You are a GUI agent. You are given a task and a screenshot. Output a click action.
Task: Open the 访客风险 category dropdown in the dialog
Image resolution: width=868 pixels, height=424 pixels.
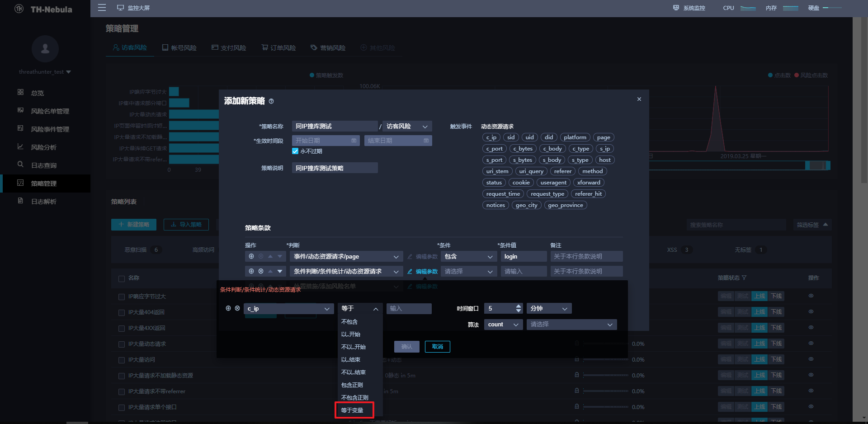tap(407, 126)
